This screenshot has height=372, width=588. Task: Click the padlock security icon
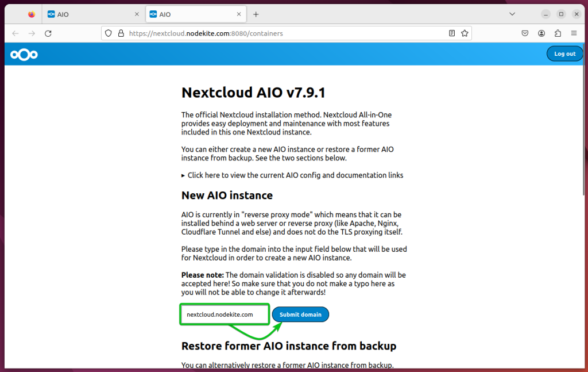[120, 33]
